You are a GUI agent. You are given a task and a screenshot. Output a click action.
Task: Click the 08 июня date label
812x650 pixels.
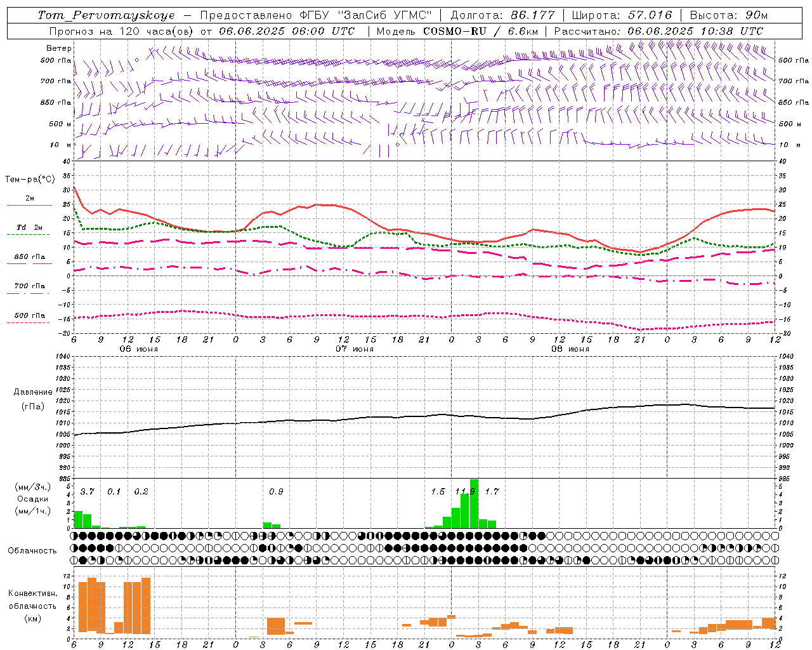click(570, 349)
